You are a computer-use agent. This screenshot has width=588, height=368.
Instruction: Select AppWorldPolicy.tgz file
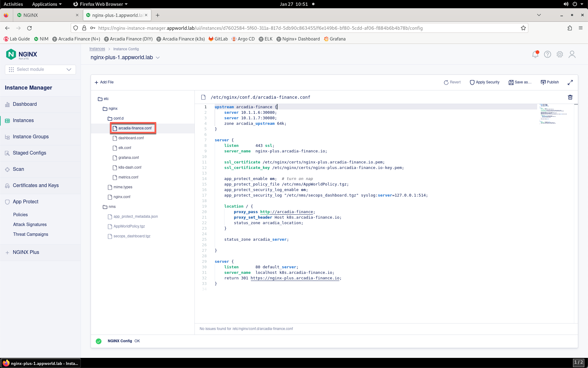point(126,226)
